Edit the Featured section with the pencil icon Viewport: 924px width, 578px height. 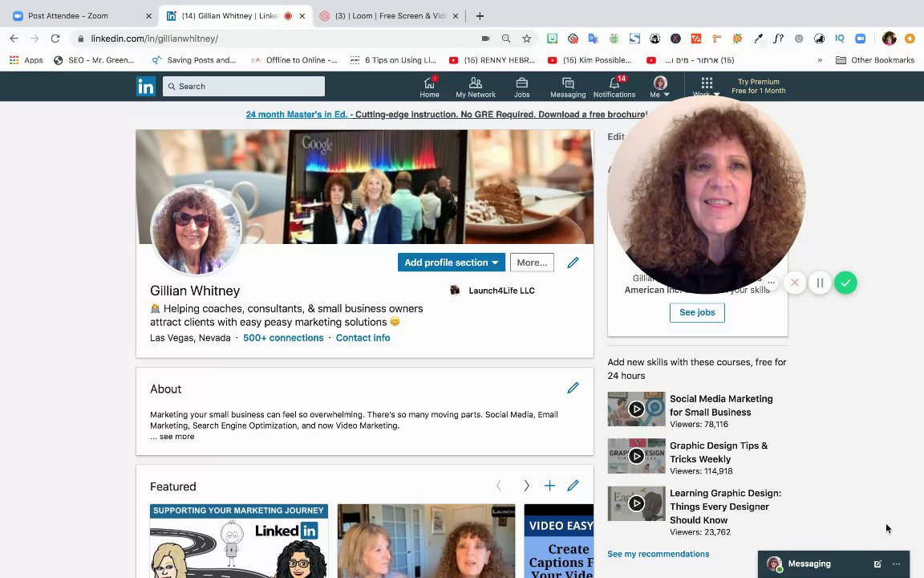pos(573,486)
